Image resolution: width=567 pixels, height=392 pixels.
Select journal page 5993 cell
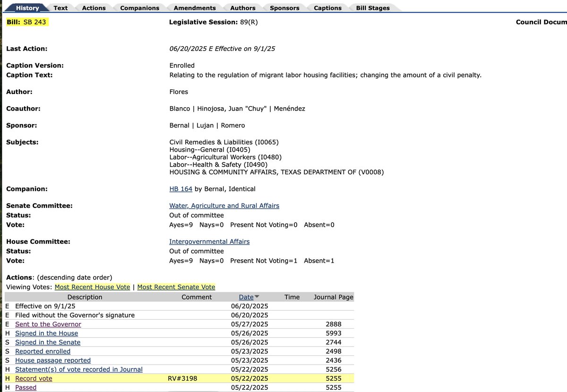[333, 333]
